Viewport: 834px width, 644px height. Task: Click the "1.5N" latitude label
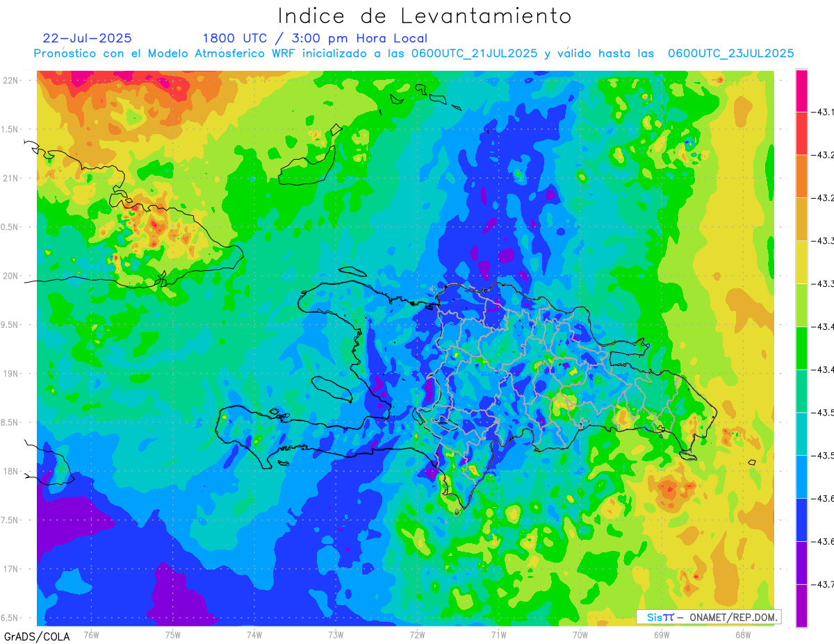tap(9, 129)
